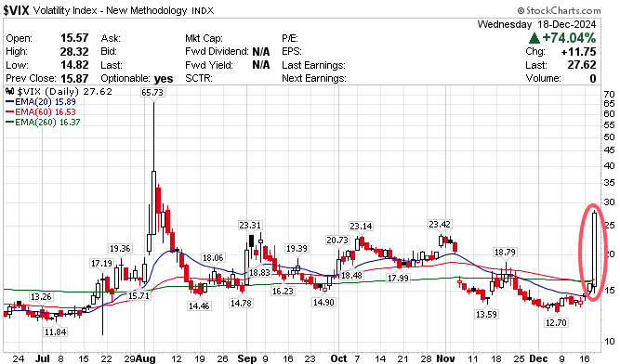Click the +74.04% percent change value
This screenshot has width=620, height=364.
569,38
